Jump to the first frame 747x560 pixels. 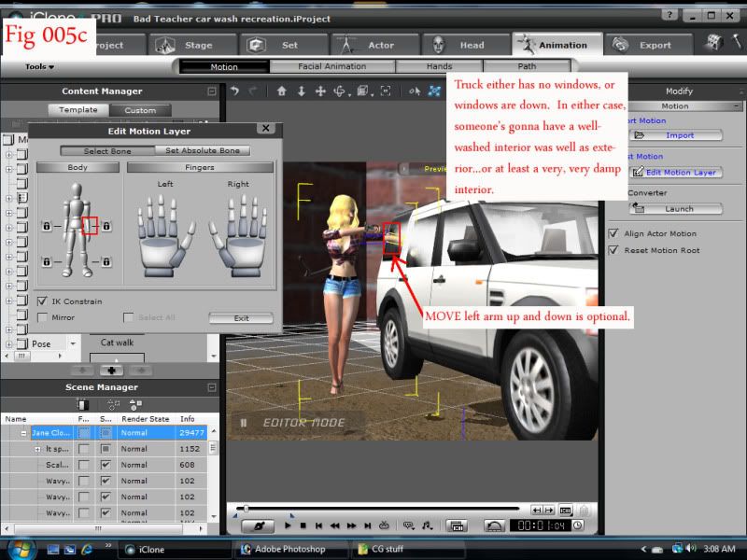click(x=318, y=525)
